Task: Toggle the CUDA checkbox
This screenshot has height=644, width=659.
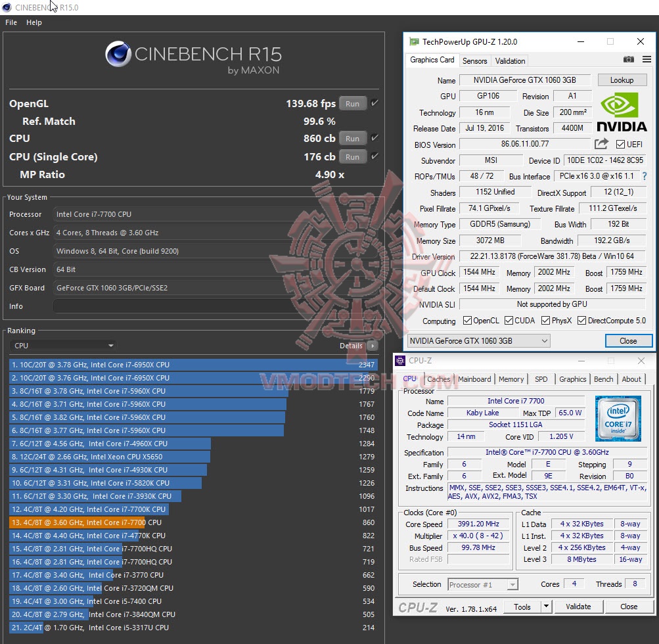Action: [x=509, y=321]
